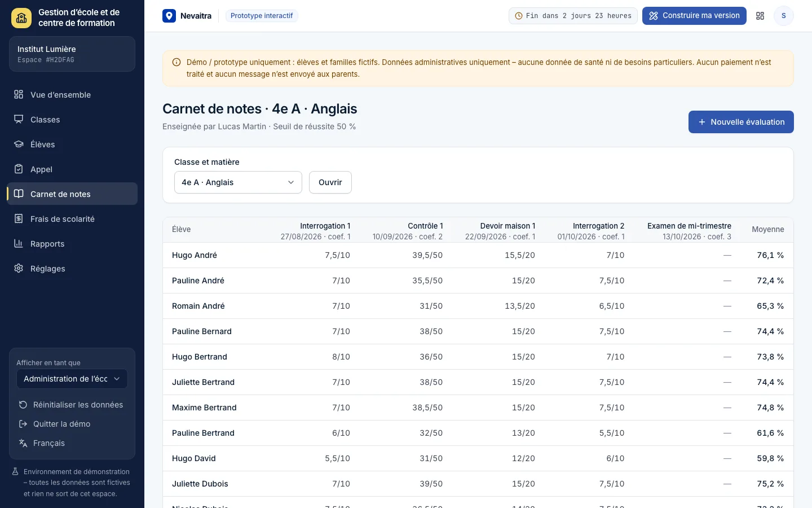Select student Juliette Dubois

[x=200, y=484]
